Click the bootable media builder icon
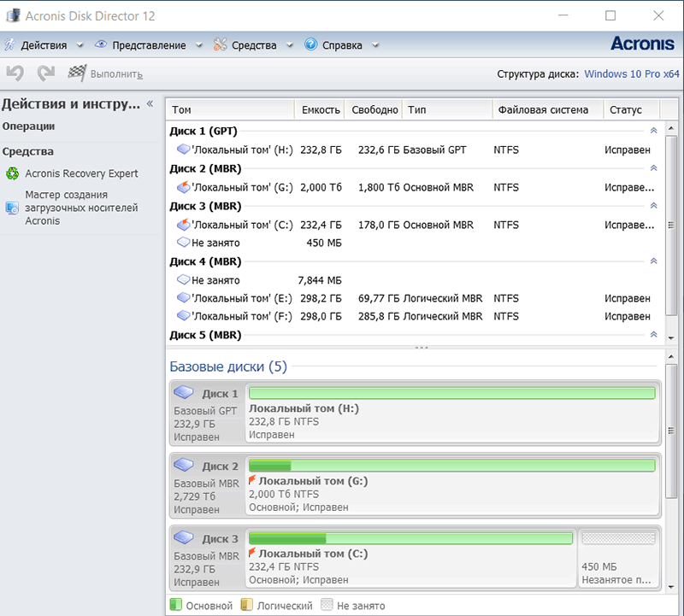 [12, 208]
